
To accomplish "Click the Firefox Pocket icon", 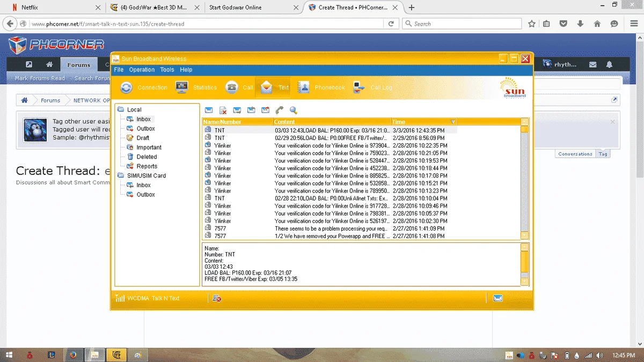I will [563, 24].
